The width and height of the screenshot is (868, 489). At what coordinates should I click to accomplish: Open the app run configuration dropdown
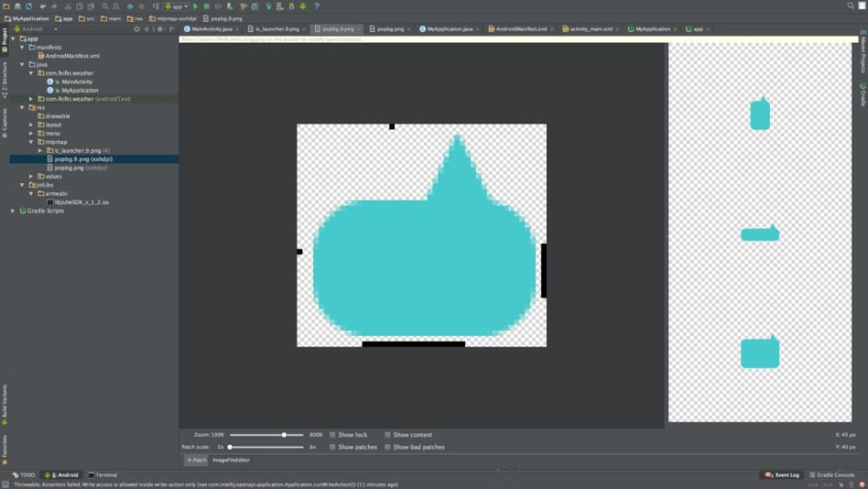tap(176, 6)
